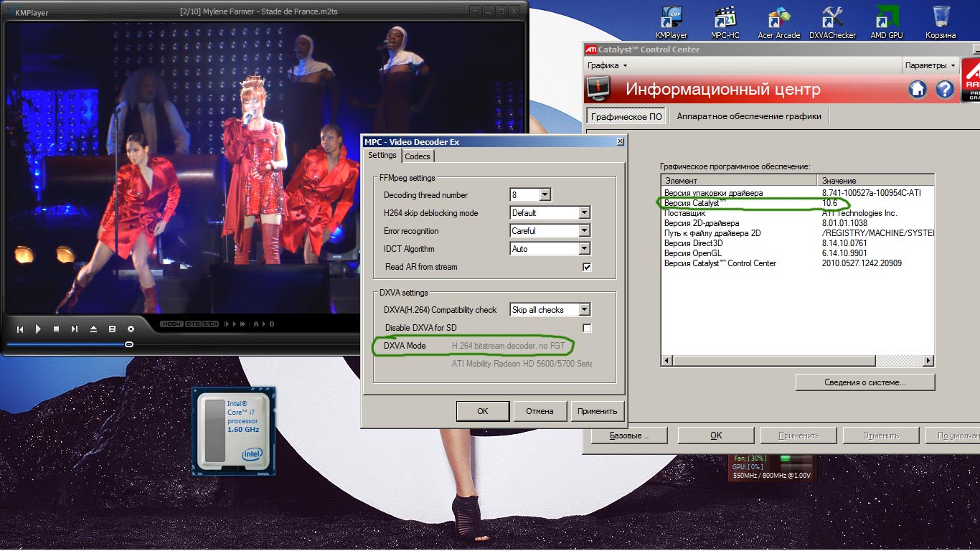Image resolution: width=980 pixels, height=551 pixels.
Task: Select the Графическое ПО tab
Action: coord(626,116)
